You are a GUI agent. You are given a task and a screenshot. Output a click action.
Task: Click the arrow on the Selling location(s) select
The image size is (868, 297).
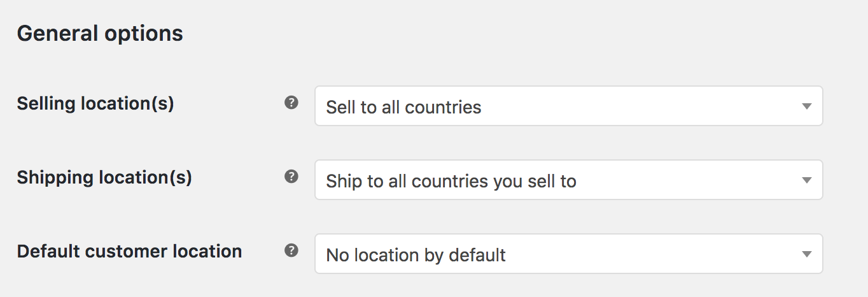[806, 106]
